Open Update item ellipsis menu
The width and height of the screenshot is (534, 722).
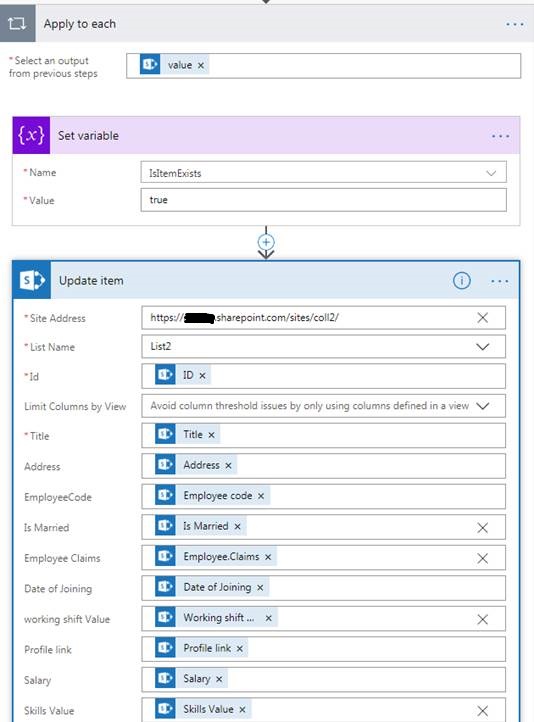click(499, 281)
